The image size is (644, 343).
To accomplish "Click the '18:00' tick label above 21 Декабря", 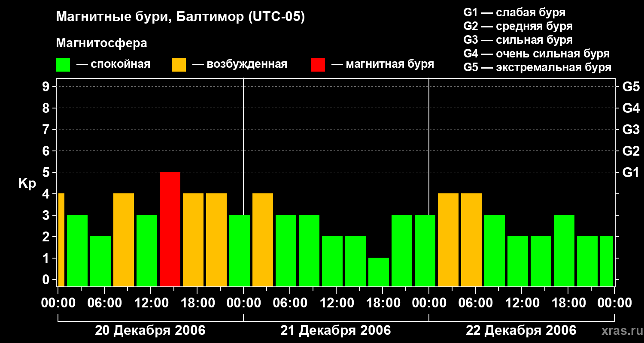I will tap(383, 303).
